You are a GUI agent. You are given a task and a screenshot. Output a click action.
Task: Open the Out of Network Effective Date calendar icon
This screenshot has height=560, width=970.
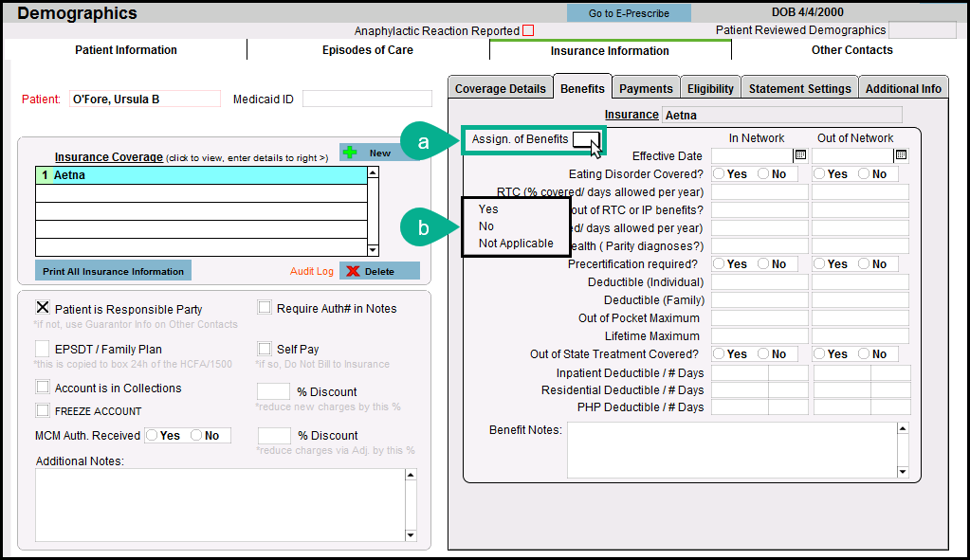pyautogui.click(x=901, y=155)
